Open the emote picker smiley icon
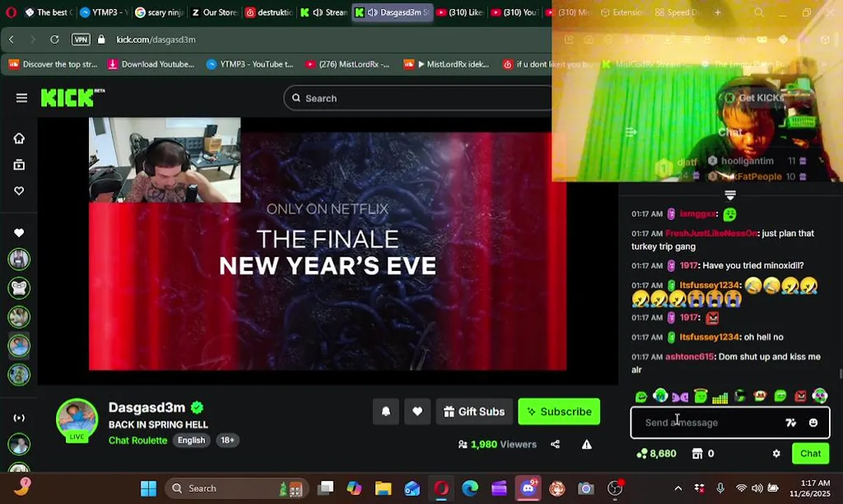Image resolution: width=843 pixels, height=504 pixels. pos(813,423)
